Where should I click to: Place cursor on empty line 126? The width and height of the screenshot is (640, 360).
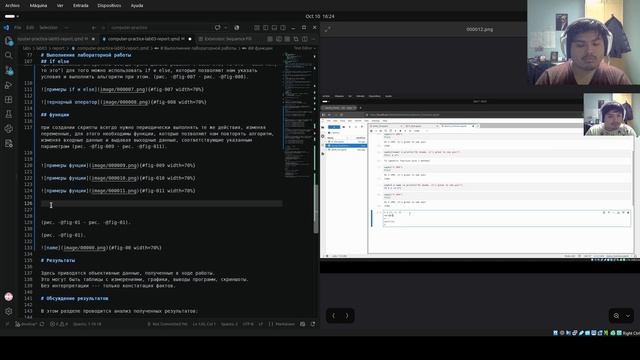coord(162,203)
